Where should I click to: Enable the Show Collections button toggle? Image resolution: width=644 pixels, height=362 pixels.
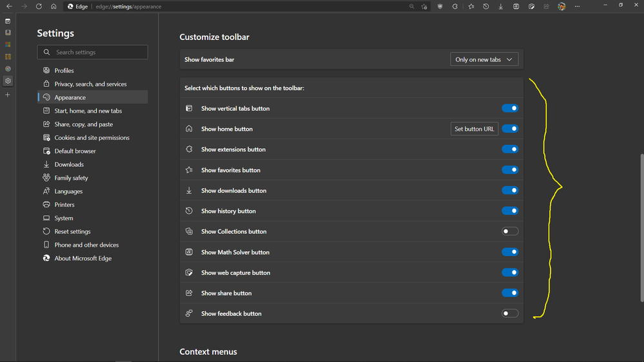pos(510,231)
